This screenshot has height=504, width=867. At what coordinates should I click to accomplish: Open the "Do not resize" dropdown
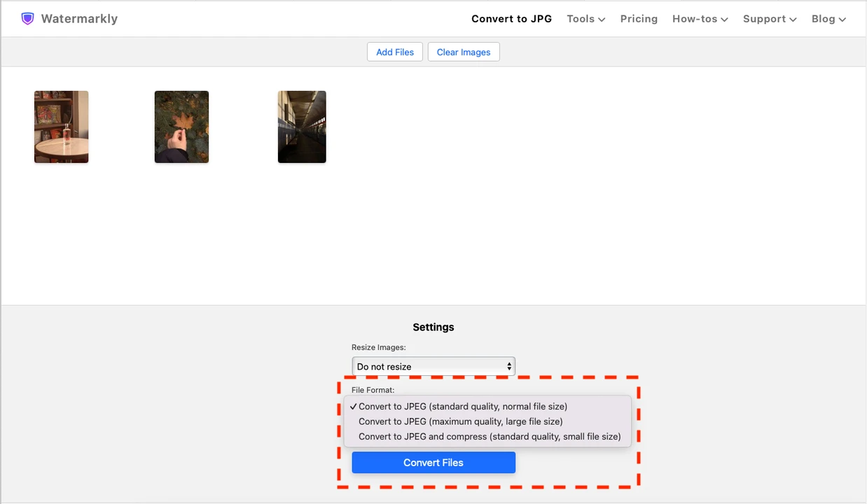(x=433, y=366)
